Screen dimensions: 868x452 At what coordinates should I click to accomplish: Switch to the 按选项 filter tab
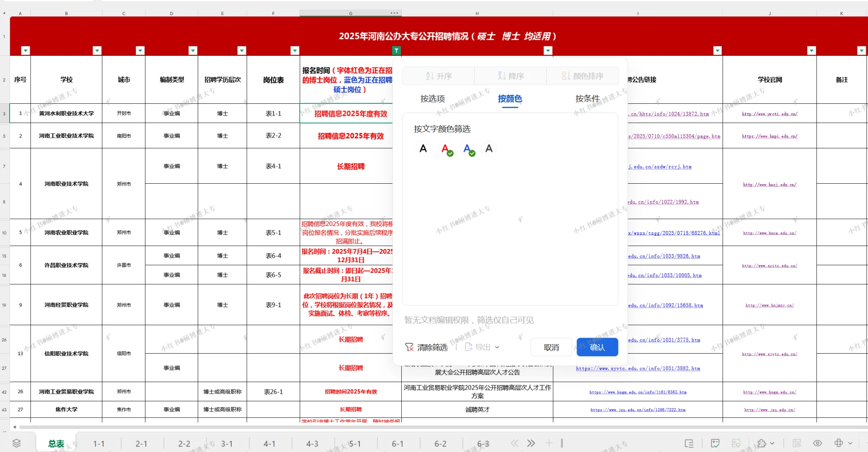(432, 99)
